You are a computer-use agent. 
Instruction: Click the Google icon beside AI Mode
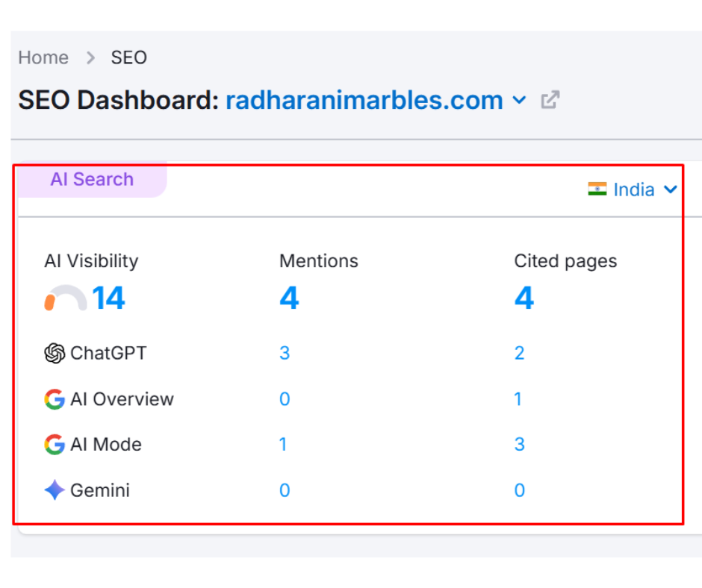[53, 444]
